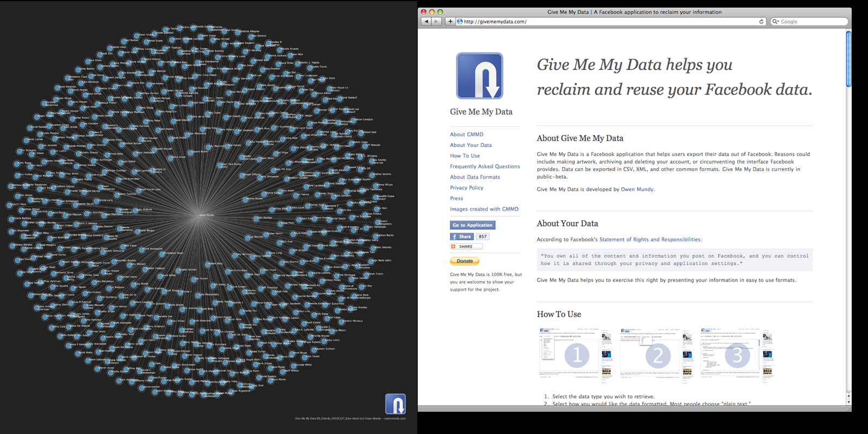Click the graph image credit caption
The height and width of the screenshot is (434, 868).
tap(350, 418)
